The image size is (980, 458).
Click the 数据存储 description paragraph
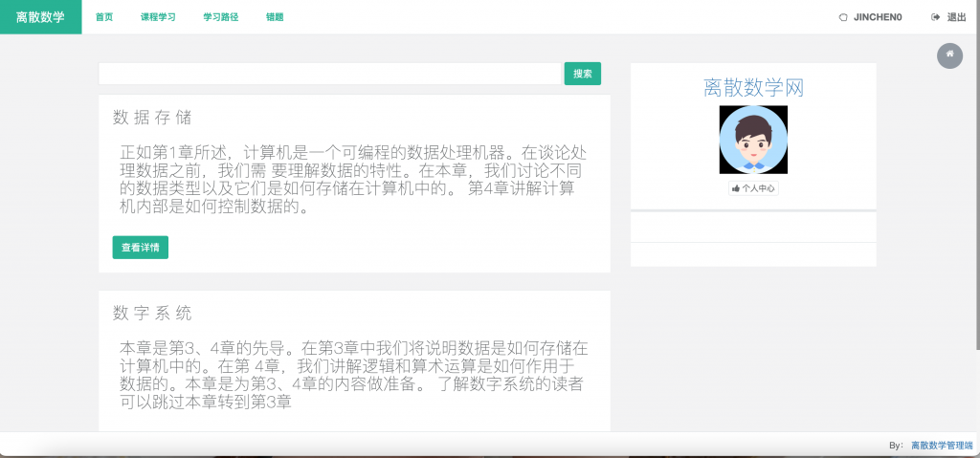point(353,180)
